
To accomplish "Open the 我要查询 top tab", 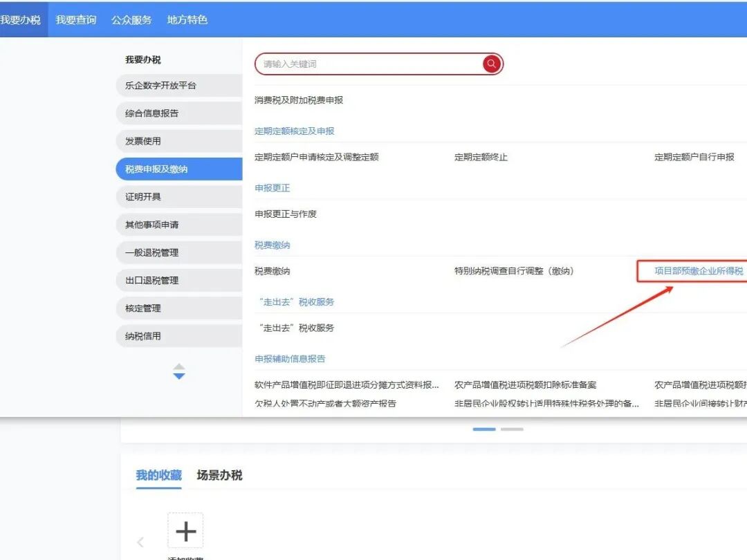I will pyautogui.click(x=76, y=19).
